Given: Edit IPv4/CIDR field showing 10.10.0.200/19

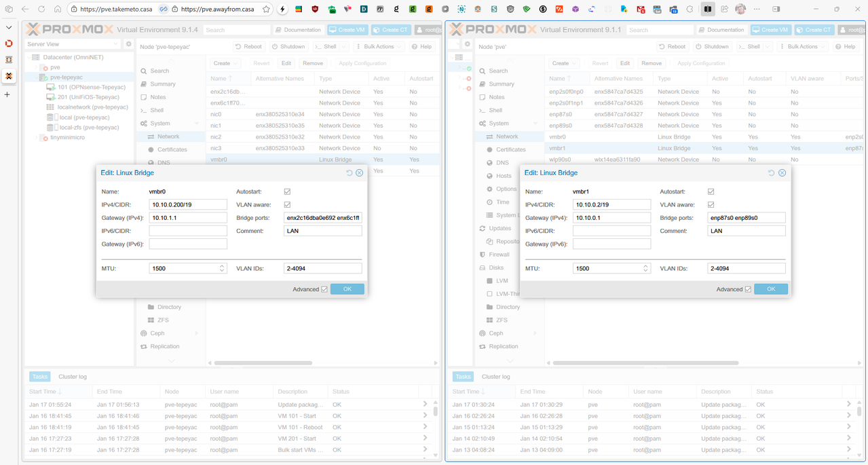Looking at the screenshot, I should click(188, 204).
